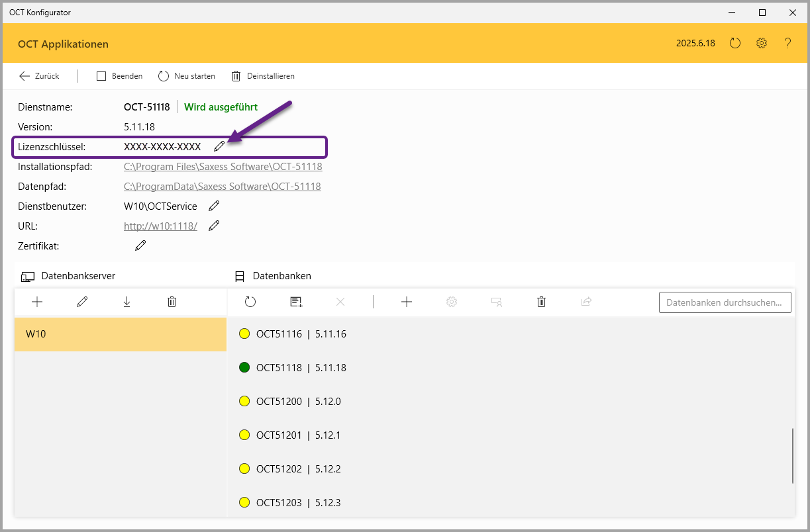Viewport: 810px width, 532px height.
Task: Click the database list vertical scrollbar
Action: coord(792,456)
